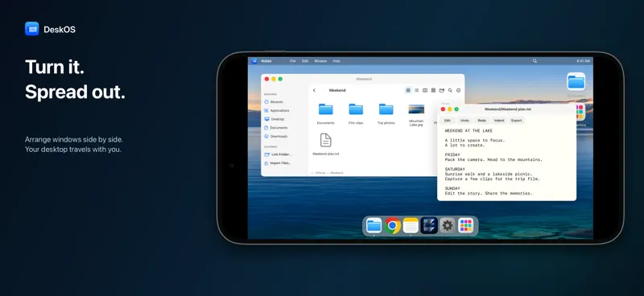Select Desktop in the sidebar
The image size is (644, 296).
point(274,119)
